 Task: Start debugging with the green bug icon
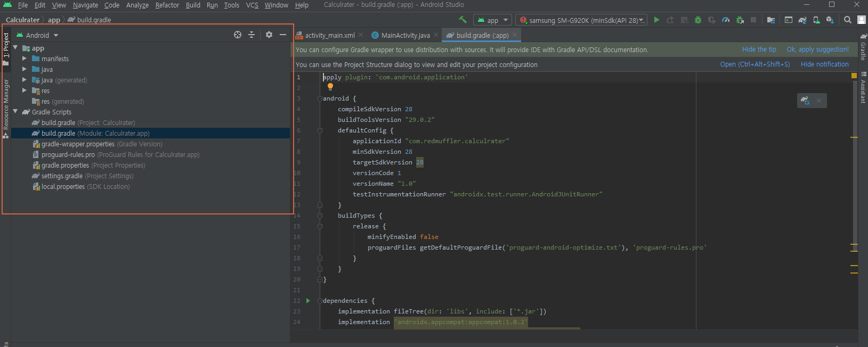[697, 20]
